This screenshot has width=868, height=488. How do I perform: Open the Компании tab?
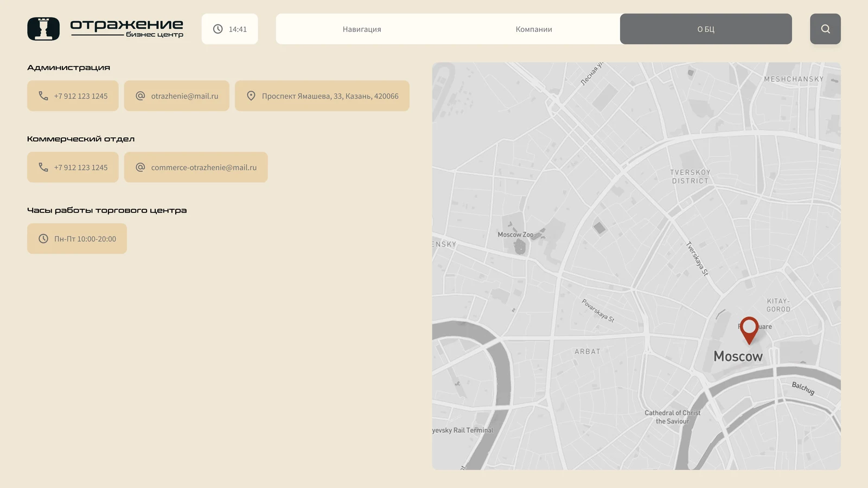pos(534,29)
